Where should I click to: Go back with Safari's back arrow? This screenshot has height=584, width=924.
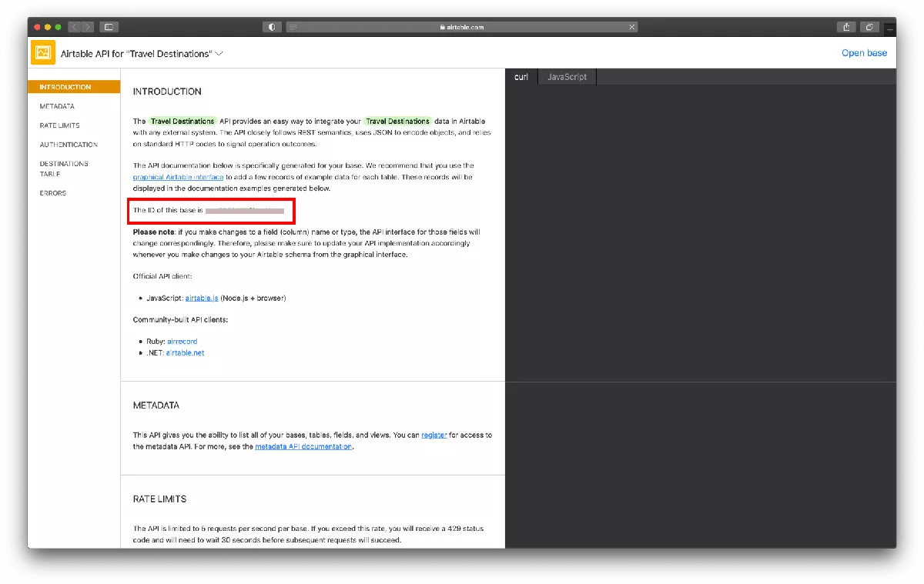74,27
